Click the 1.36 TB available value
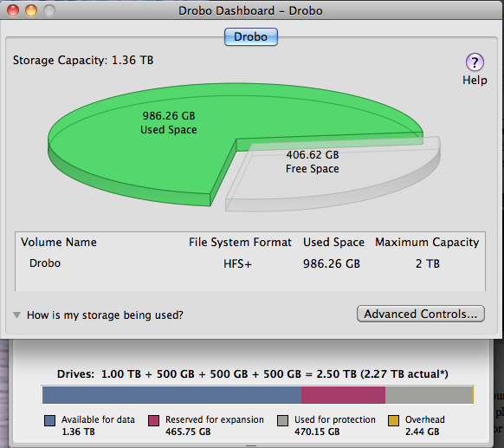 78,432
